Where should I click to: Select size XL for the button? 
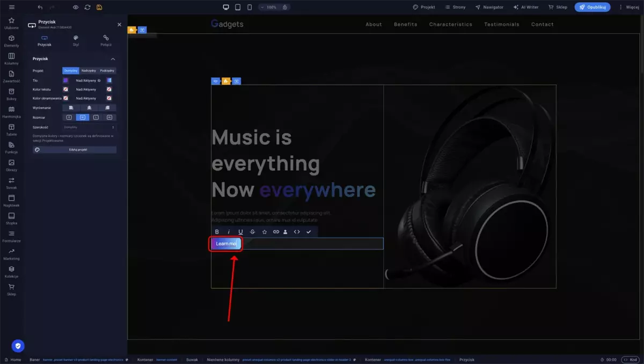(109, 117)
